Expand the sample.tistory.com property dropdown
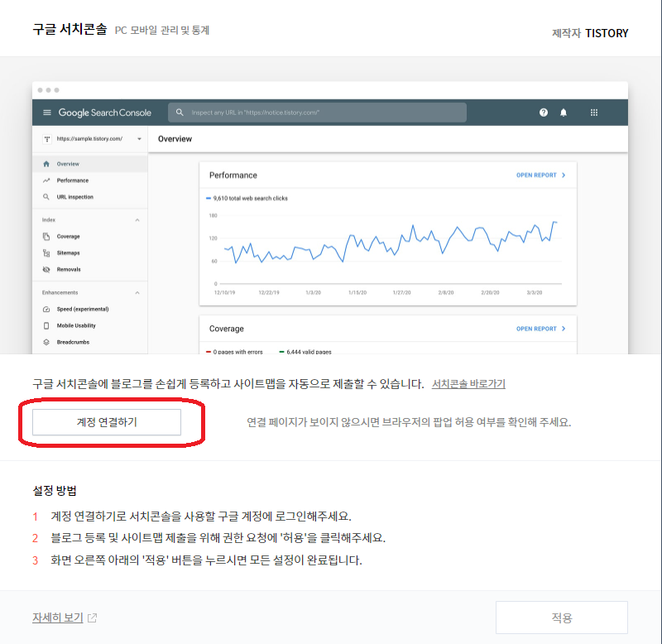The image size is (662, 644). pos(139,139)
